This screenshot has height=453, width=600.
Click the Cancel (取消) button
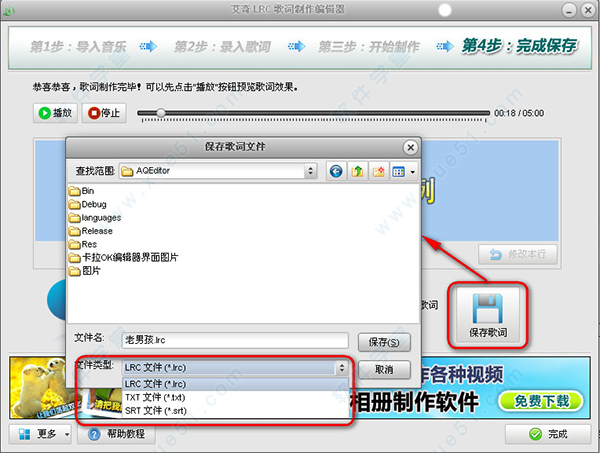tap(384, 369)
